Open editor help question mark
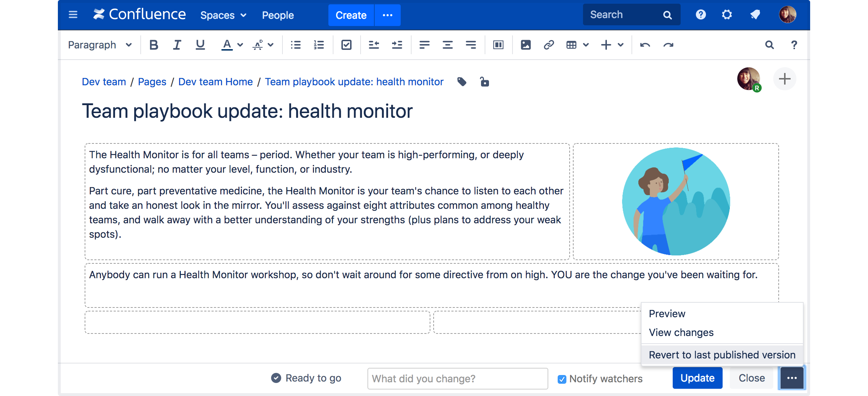The width and height of the screenshot is (868, 396). click(794, 45)
